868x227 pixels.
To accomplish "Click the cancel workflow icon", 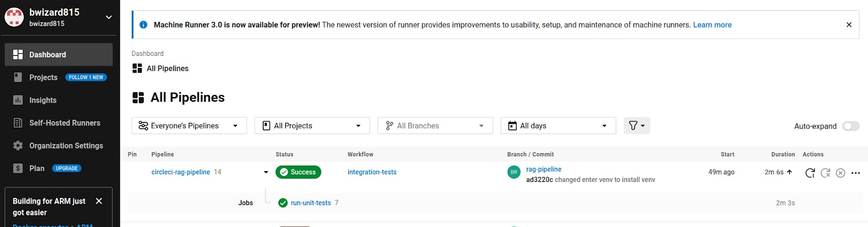I will tap(840, 173).
